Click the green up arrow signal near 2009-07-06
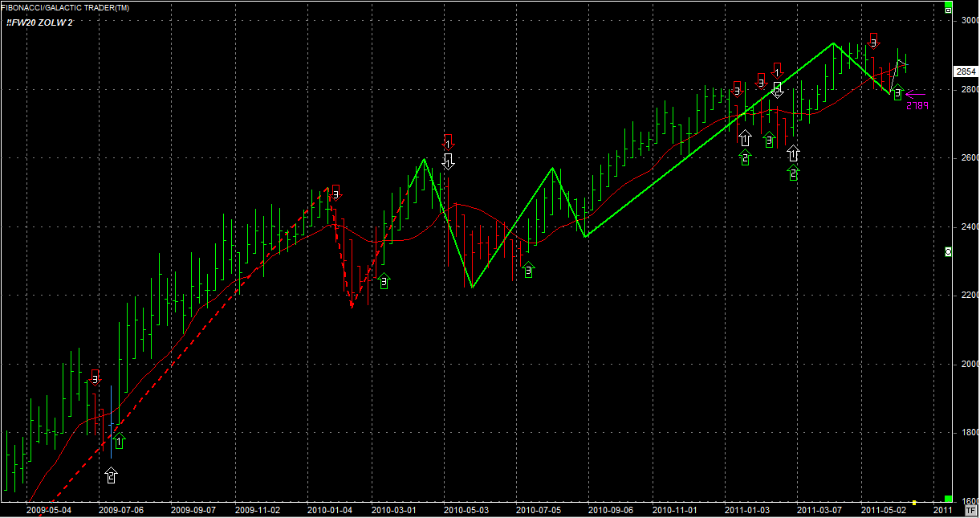 tap(120, 441)
